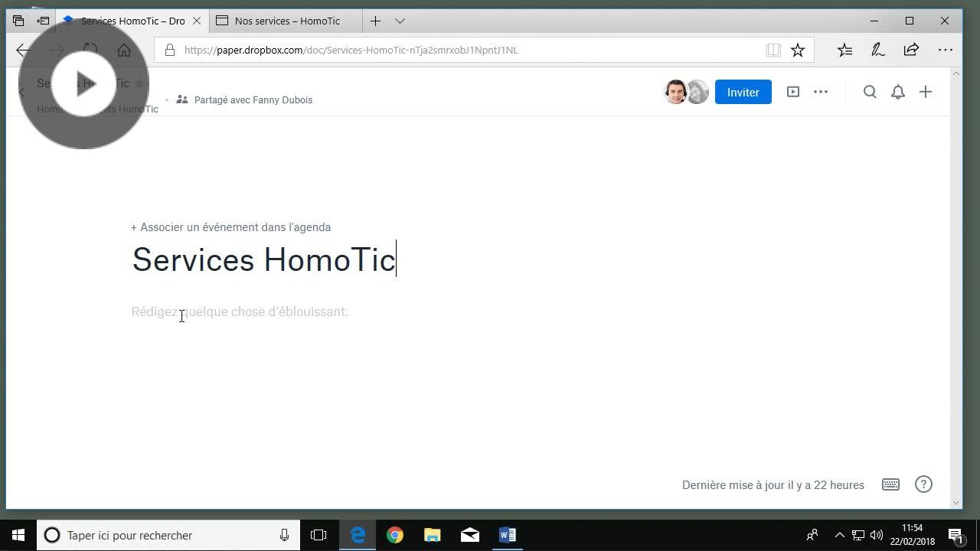The image size is (980, 551).
Task: Open the notifications bell
Action: click(898, 92)
